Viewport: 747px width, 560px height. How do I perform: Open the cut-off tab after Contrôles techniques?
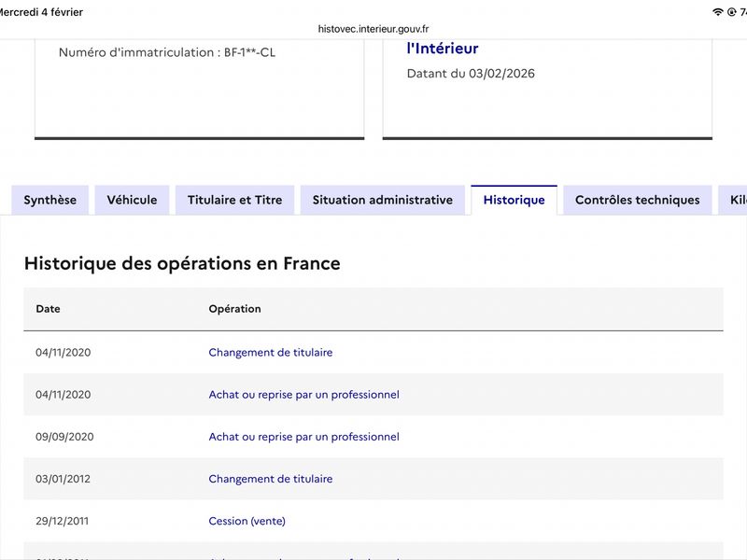coord(733,200)
